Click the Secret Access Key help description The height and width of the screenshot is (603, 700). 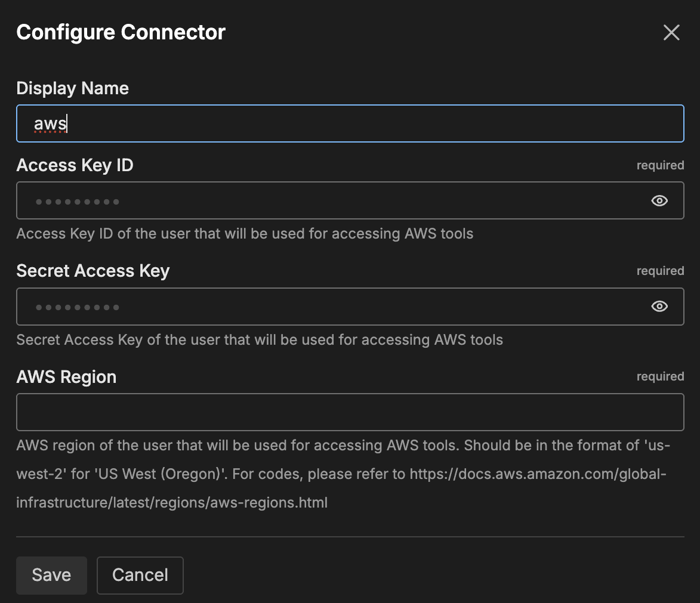coord(260,340)
